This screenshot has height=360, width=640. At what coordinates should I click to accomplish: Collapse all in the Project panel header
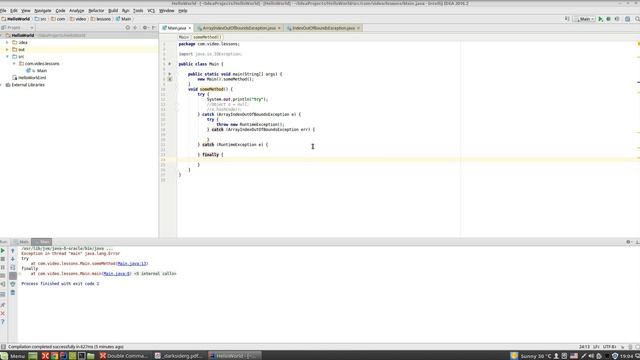coord(135,28)
